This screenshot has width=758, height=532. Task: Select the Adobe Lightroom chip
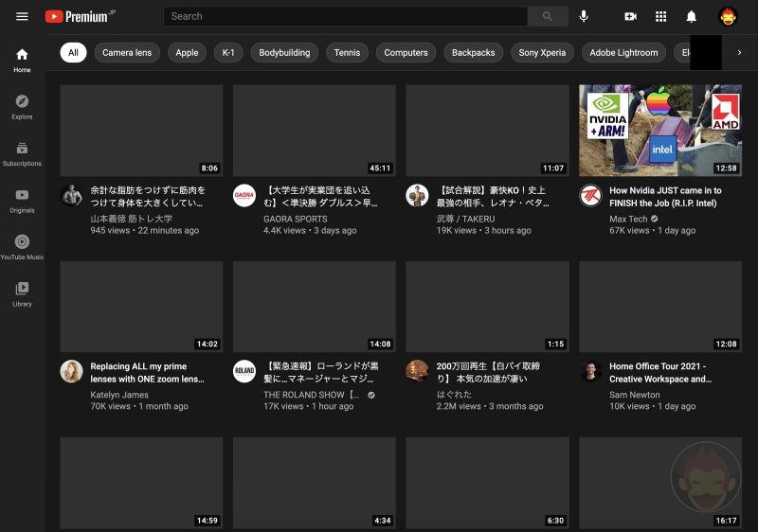(623, 53)
